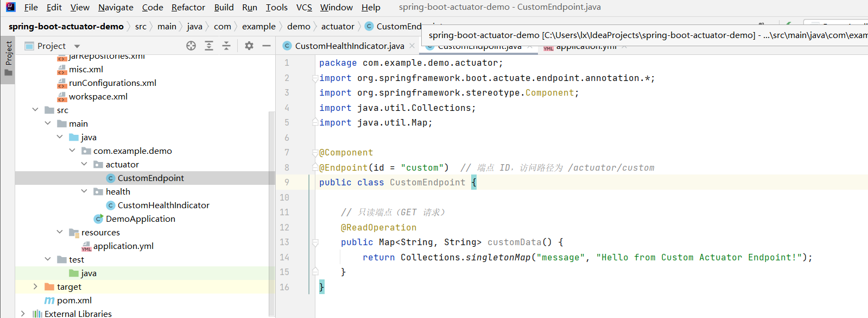
Task: Click the Collapse All icon in Project panel
Action: pyautogui.click(x=226, y=46)
